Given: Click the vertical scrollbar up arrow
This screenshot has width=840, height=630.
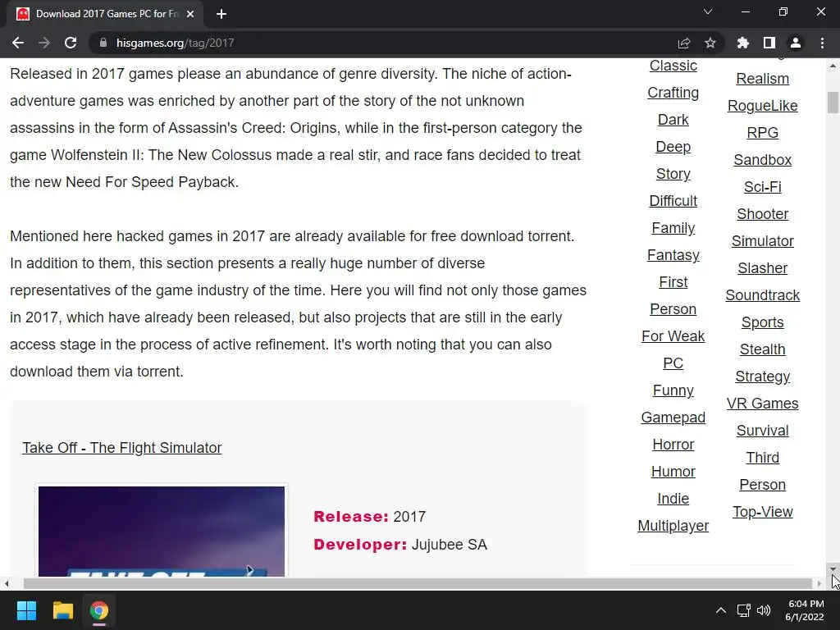Looking at the screenshot, I should [833, 65].
